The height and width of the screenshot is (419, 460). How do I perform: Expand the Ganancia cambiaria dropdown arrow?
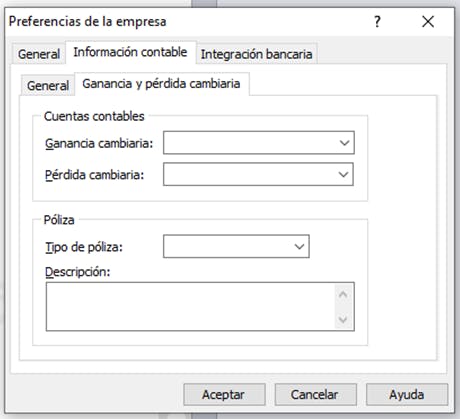point(344,143)
